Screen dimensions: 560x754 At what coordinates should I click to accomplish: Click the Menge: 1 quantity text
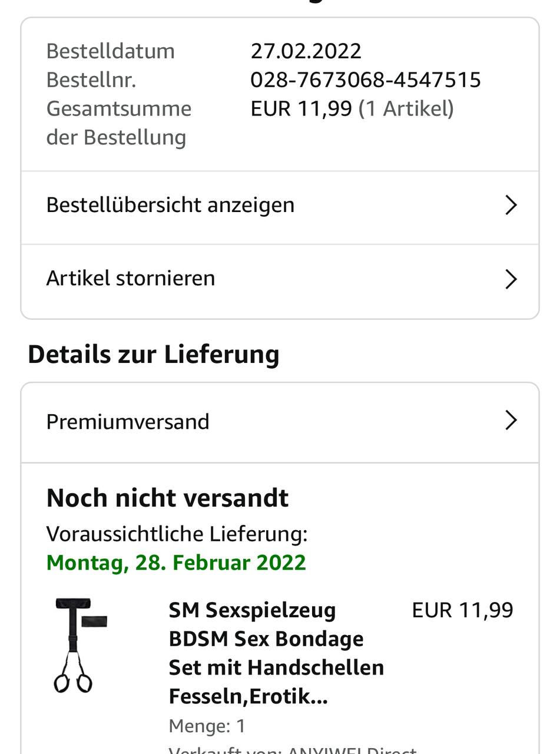[207, 726]
